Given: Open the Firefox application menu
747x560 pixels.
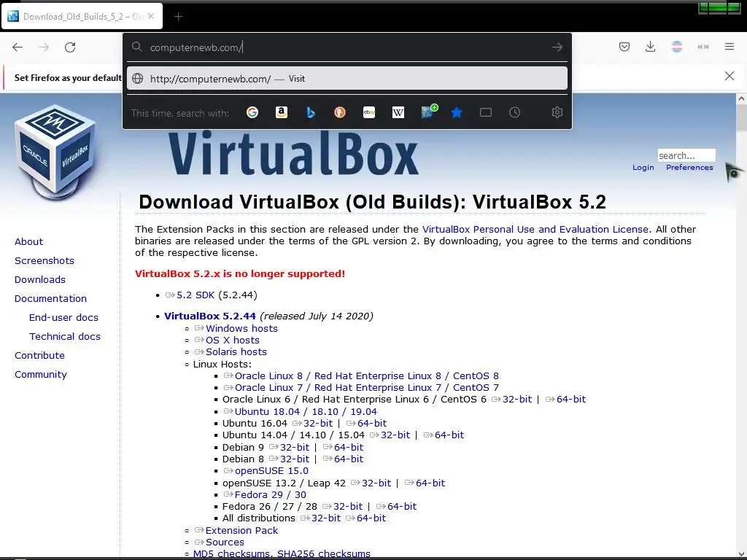Looking at the screenshot, I should coord(729,47).
